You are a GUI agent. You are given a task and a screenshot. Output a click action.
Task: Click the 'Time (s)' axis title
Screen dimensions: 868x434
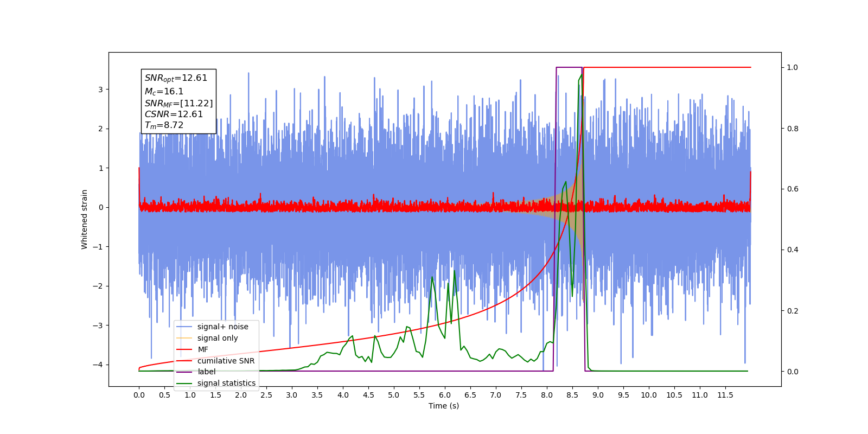pos(444,406)
